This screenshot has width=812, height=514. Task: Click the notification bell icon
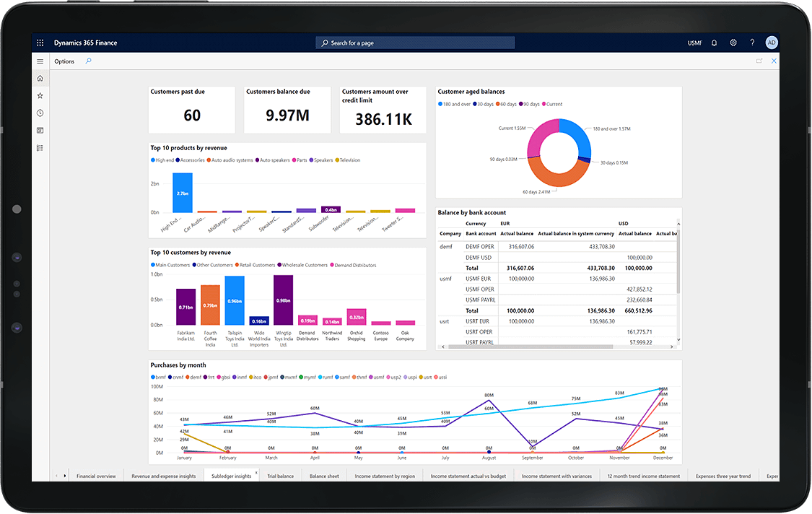tap(714, 43)
